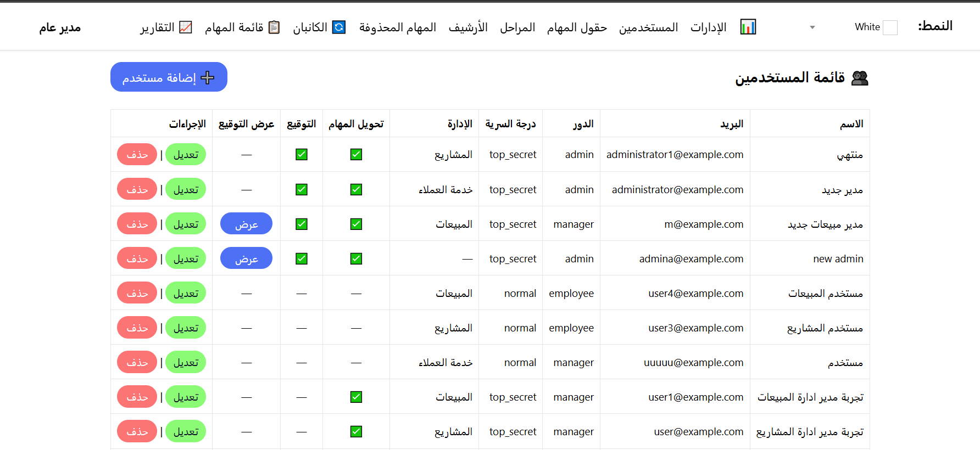
Task: Edit the m@example.com user
Action: [186, 223]
